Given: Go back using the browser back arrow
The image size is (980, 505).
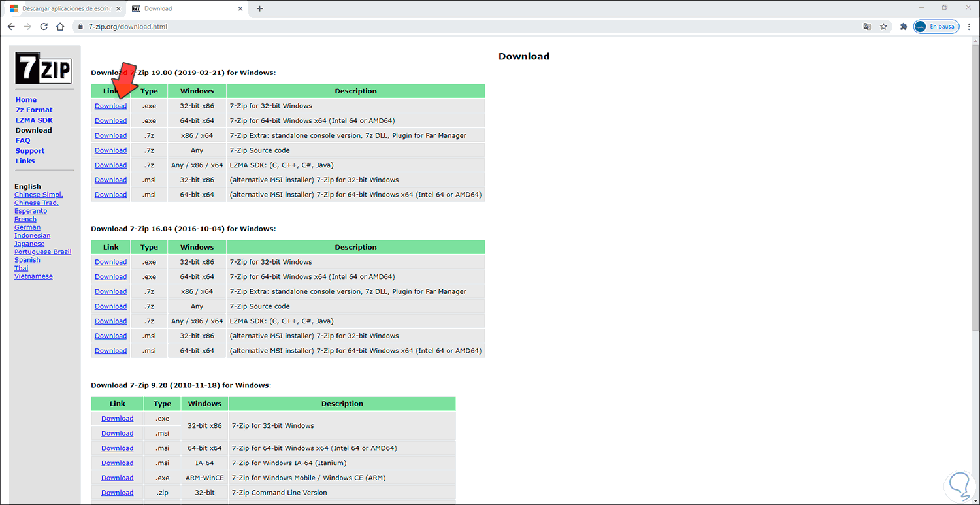Looking at the screenshot, I should pos(11,27).
